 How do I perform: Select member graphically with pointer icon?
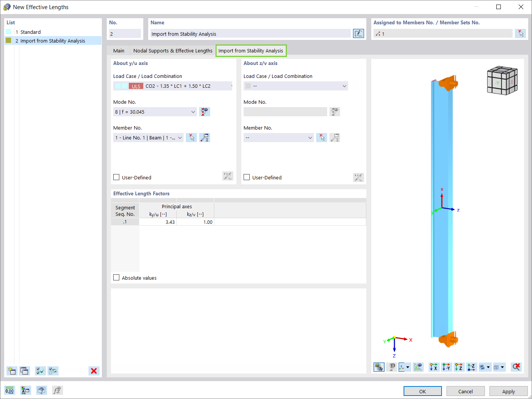click(x=191, y=137)
